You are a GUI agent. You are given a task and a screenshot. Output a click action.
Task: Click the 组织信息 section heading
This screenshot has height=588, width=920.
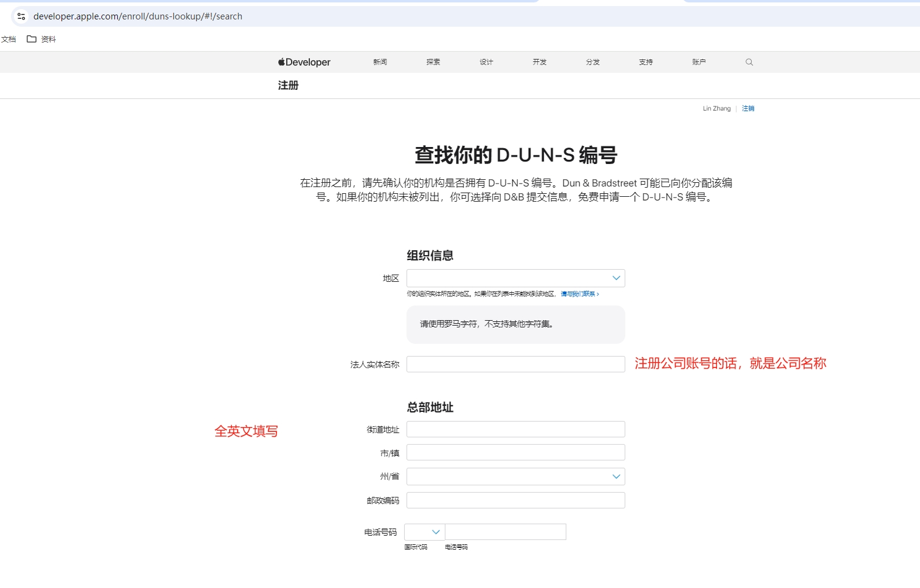430,256
